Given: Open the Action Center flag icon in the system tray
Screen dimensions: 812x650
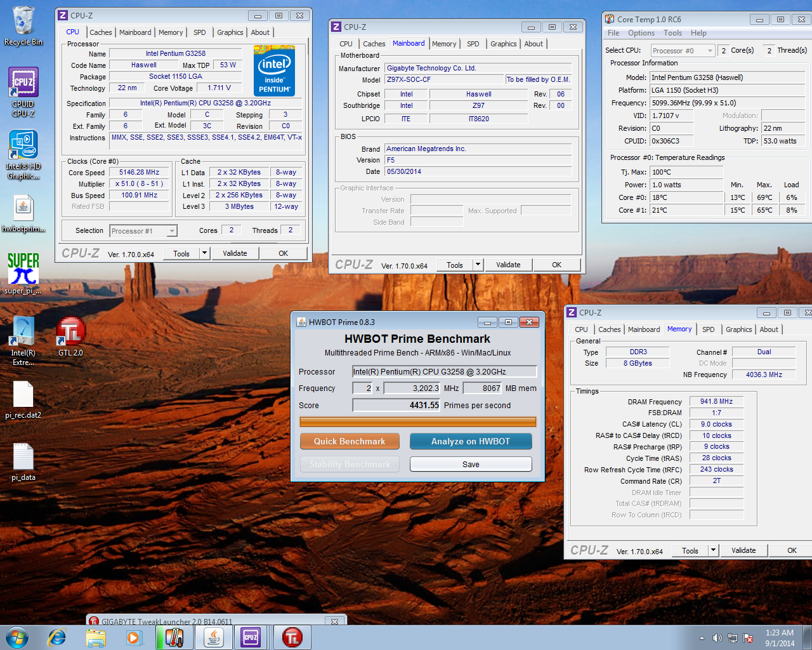Looking at the screenshot, I should (x=748, y=638).
